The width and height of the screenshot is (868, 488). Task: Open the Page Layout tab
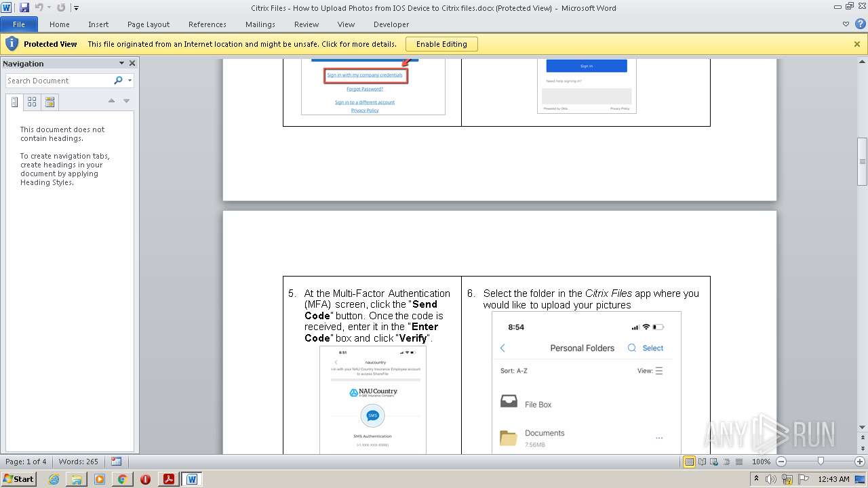(149, 24)
